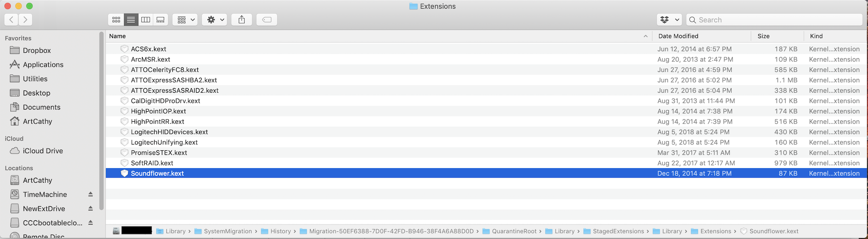Switch to icon view
Viewport: 868px width, 239px height.
click(x=116, y=20)
